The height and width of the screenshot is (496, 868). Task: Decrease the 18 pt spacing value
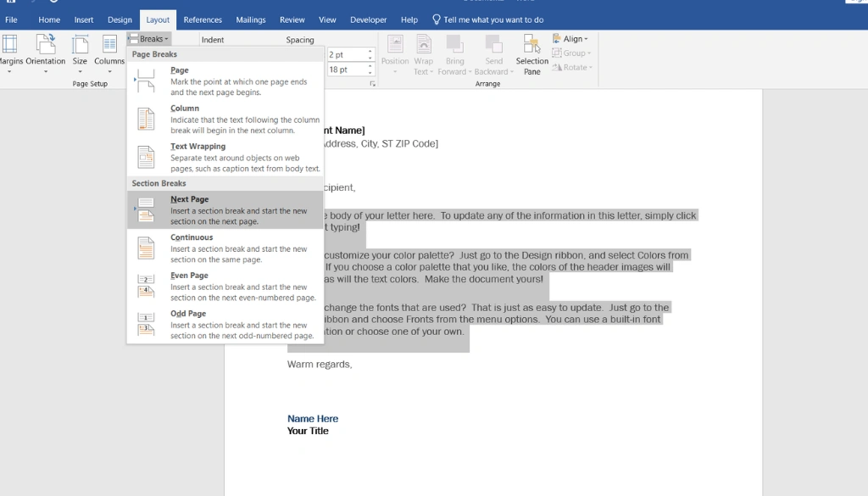370,73
